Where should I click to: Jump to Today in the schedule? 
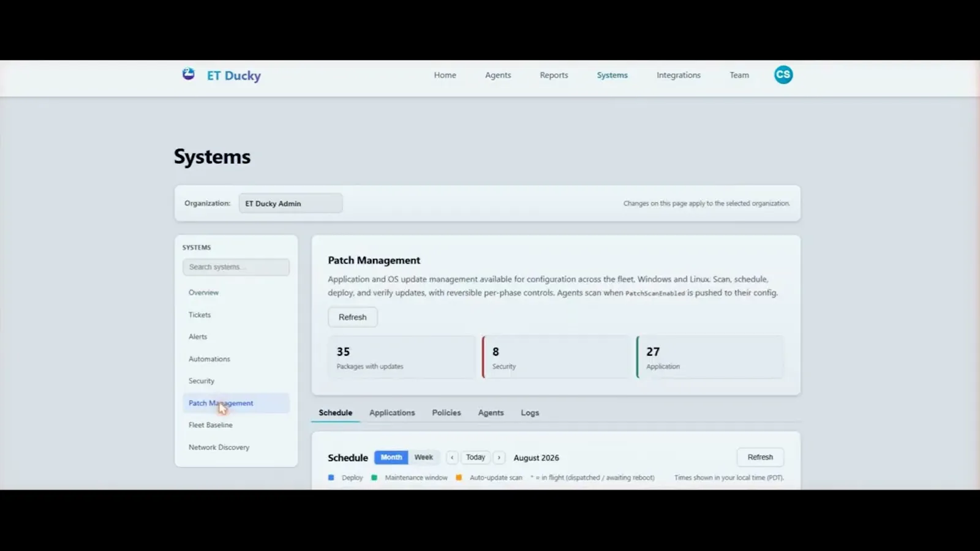tap(475, 457)
